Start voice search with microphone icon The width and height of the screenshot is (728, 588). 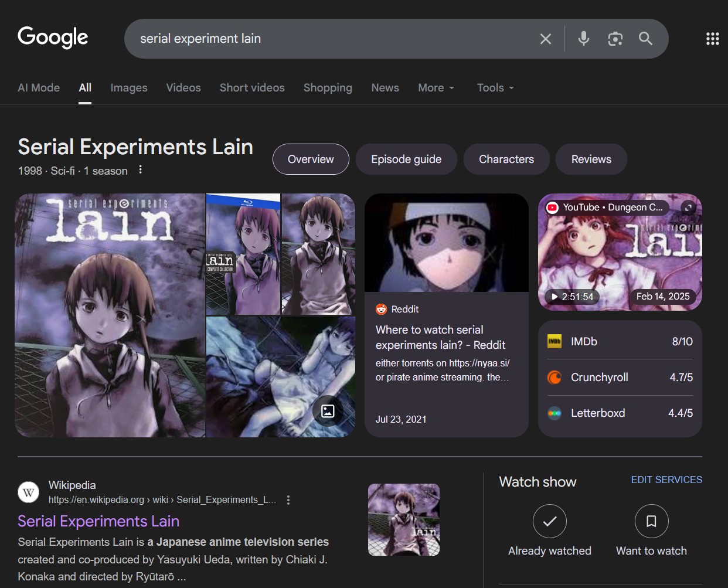pyautogui.click(x=584, y=39)
